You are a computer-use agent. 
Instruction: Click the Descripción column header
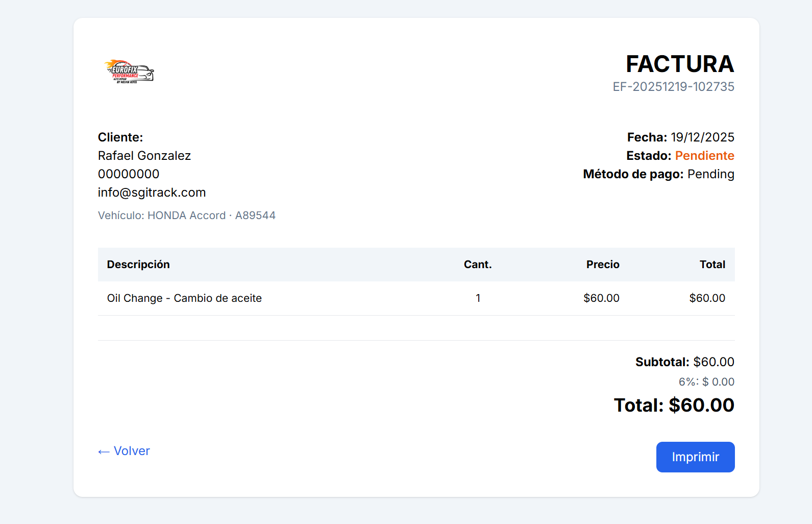click(138, 265)
